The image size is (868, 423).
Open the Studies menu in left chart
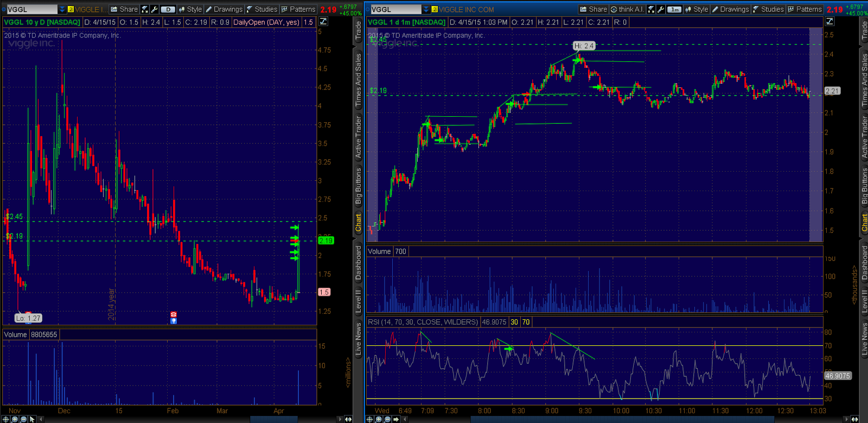pyautogui.click(x=262, y=9)
